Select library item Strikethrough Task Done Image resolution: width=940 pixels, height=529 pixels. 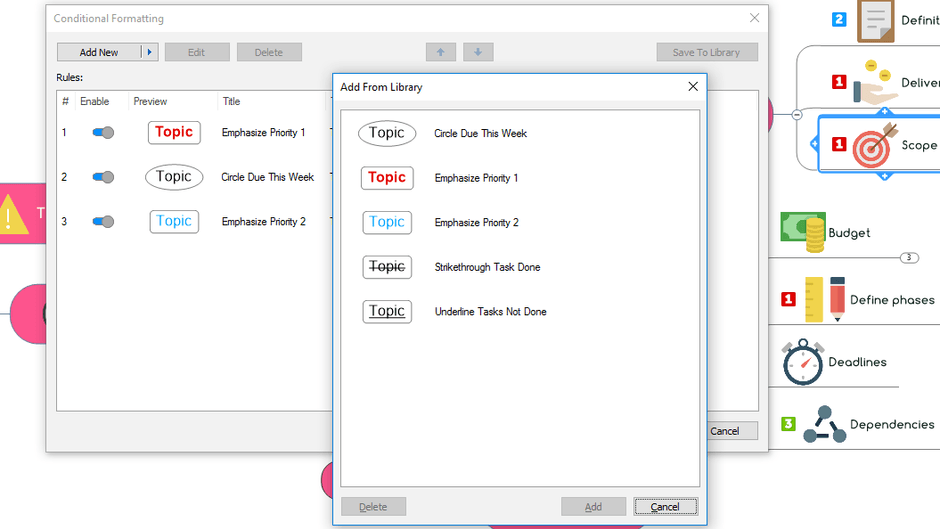(x=487, y=267)
